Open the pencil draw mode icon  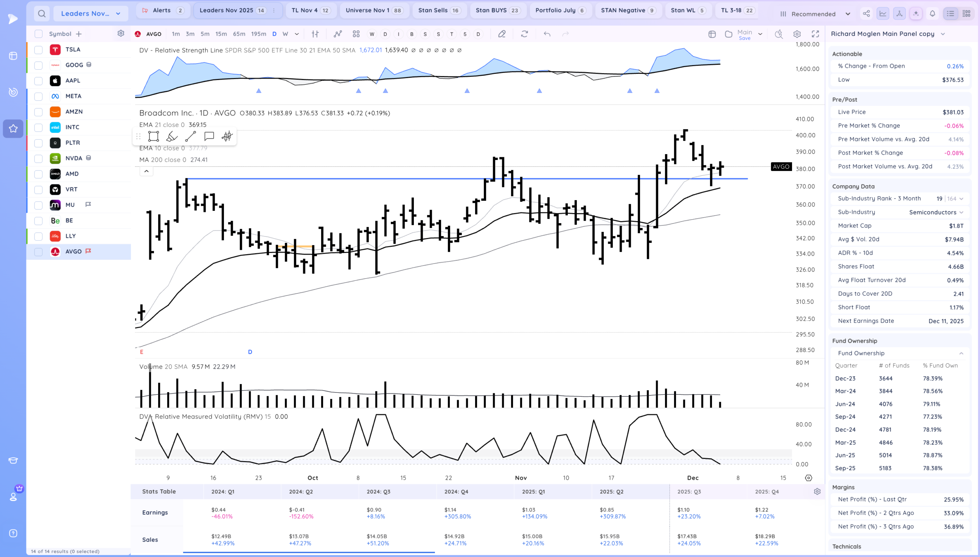502,34
